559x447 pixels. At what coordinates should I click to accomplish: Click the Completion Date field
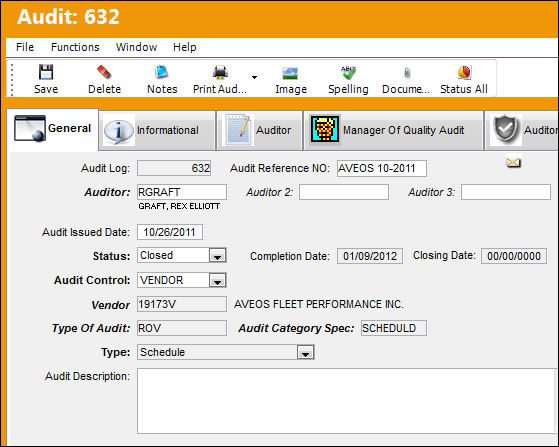coord(370,256)
